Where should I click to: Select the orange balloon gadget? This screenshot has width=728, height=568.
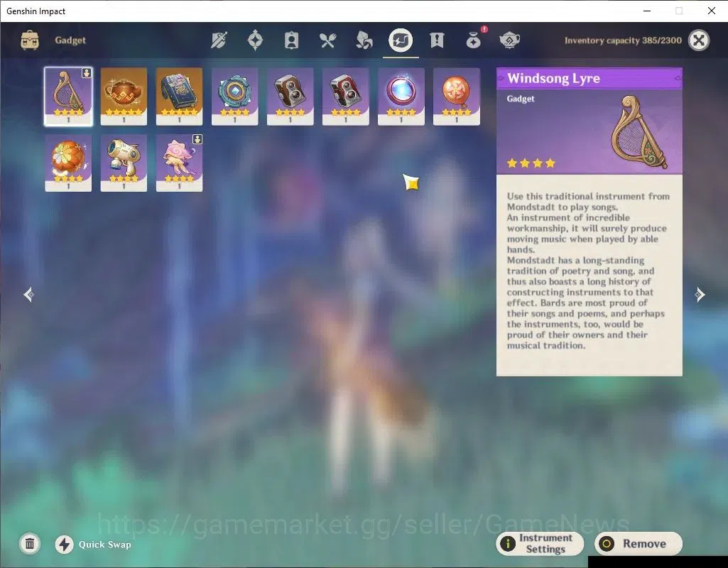pos(457,97)
